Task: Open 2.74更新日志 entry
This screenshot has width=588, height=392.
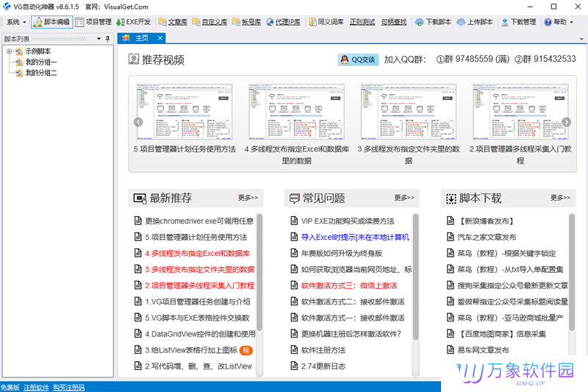Action: click(323, 366)
